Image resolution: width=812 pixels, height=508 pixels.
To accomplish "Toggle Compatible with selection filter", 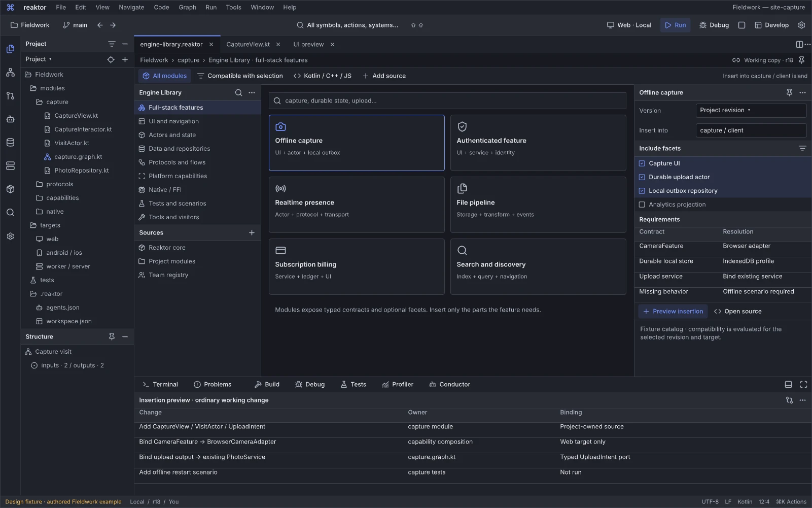I will tap(240, 76).
